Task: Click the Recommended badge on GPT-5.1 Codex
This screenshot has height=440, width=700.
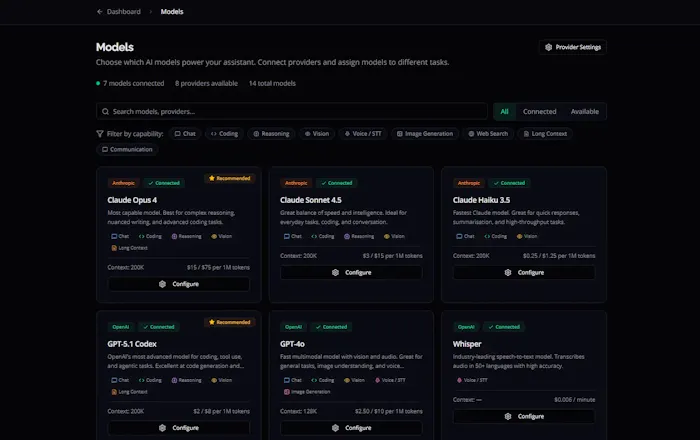Action: coord(230,322)
